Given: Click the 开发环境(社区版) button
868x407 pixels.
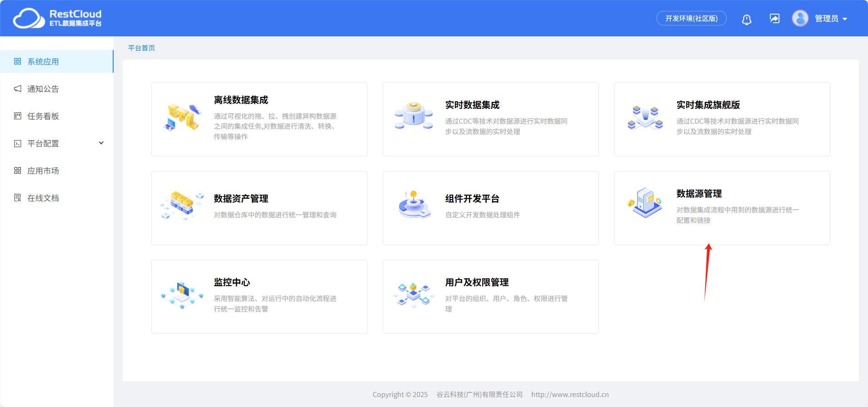Looking at the screenshot, I should [x=692, y=18].
